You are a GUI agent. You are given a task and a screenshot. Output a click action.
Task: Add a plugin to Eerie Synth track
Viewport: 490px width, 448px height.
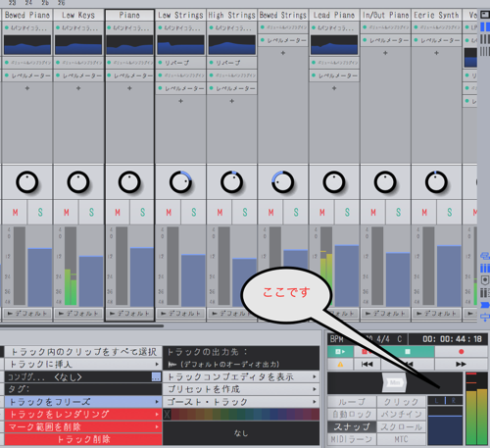pyautogui.click(x=436, y=53)
